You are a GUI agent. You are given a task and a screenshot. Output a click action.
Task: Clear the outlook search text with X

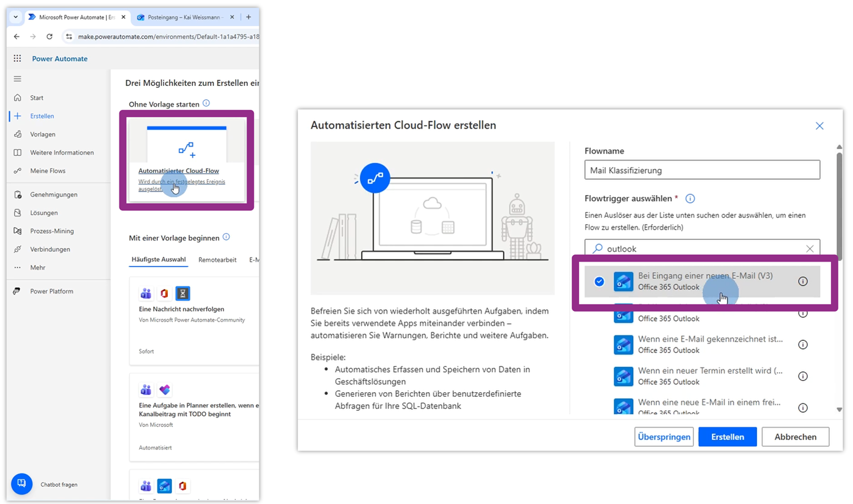point(810,248)
